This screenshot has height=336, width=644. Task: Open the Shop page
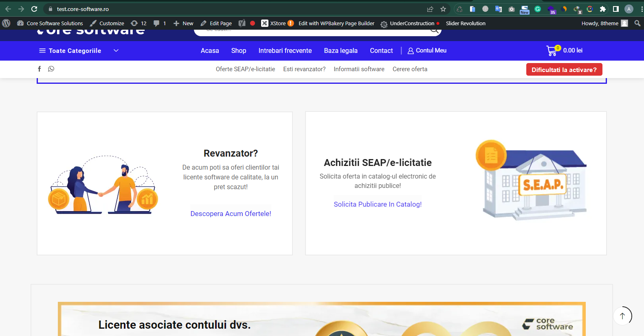click(x=239, y=51)
